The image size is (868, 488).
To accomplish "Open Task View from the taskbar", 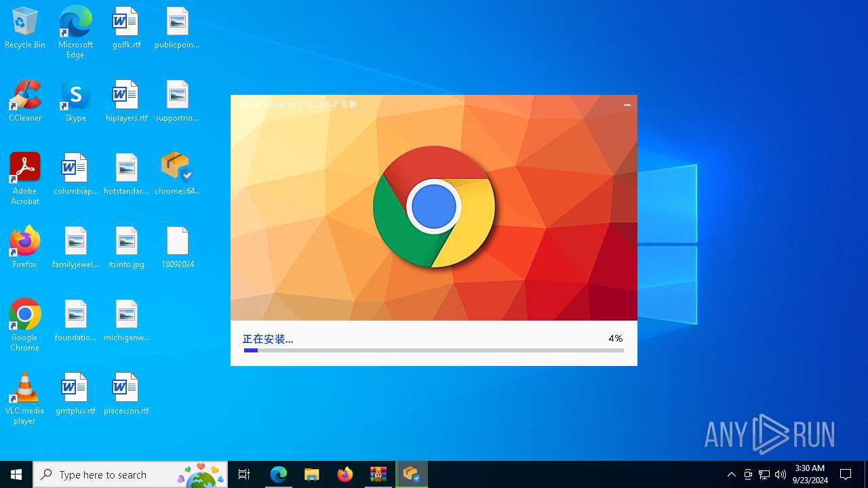I will coord(244,474).
